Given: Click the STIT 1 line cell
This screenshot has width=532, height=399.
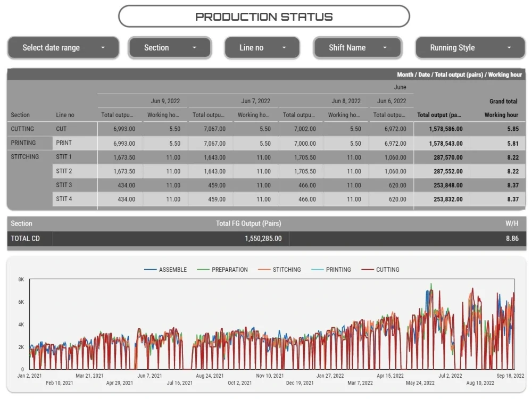Looking at the screenshot, I should 64,156.
